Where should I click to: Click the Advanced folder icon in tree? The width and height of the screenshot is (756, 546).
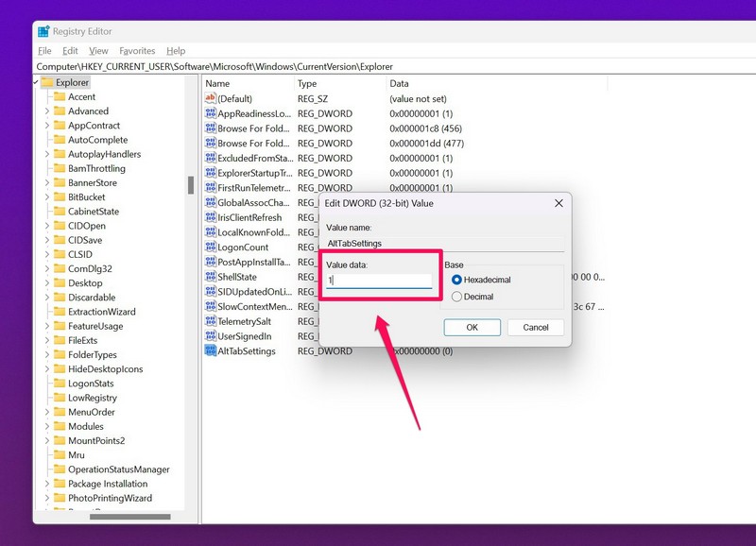(x=60, y=111)
